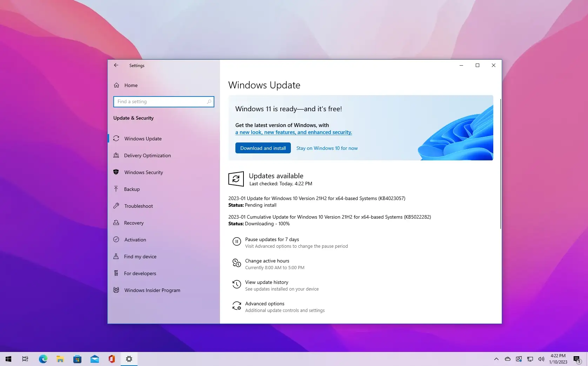The width and height of the screenshot is (588, 366).
Task: Choose Stay on Windows 10 for now
Action: tap(327, 148)
